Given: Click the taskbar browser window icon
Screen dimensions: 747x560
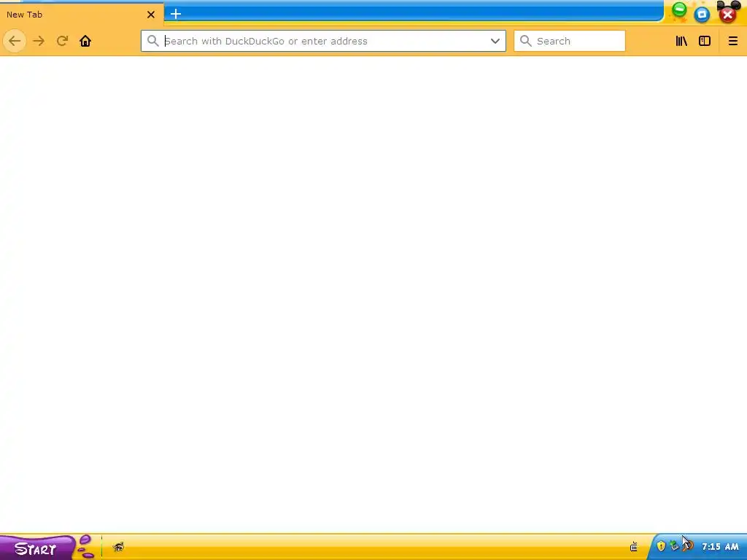Looking at the screenshot, I should pos(118,547).
